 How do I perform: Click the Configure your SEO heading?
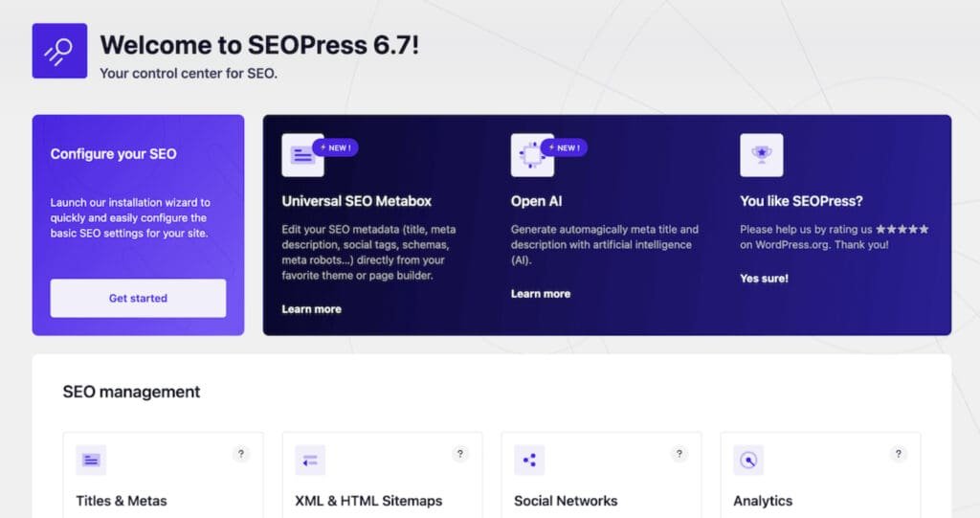[113, 154]
